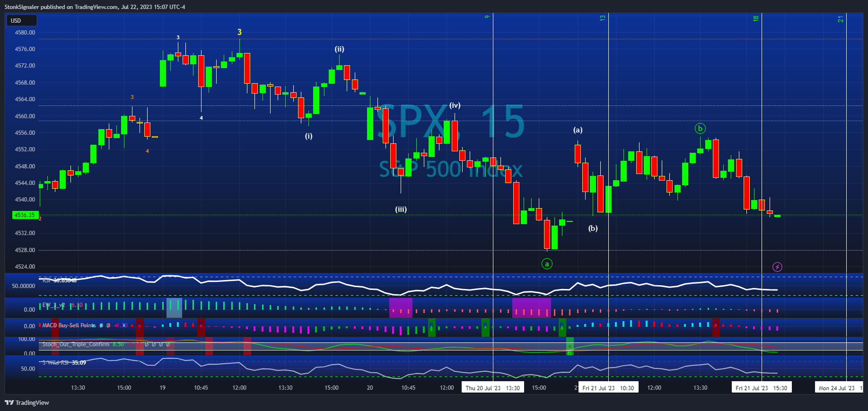This screenshot has height=411, width=868.
Task: Click the '20' day label on time axis
Action: [x=370, y=388]
